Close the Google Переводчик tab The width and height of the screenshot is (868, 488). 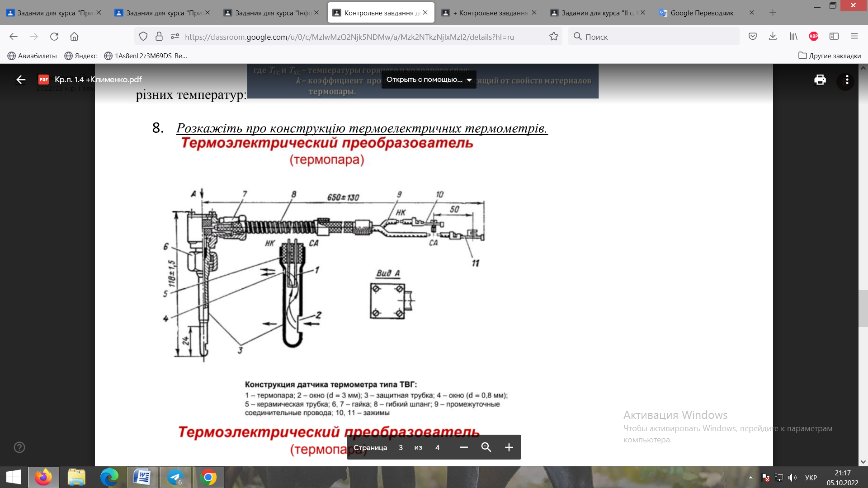tap(752, 13)
